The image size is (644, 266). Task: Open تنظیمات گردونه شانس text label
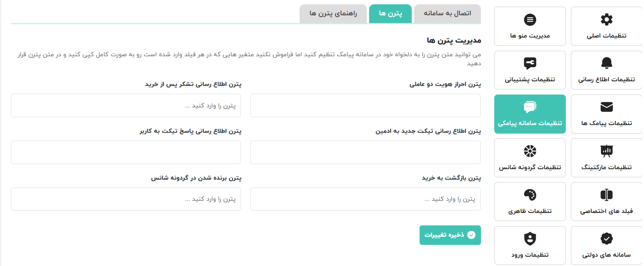(530, 167)
